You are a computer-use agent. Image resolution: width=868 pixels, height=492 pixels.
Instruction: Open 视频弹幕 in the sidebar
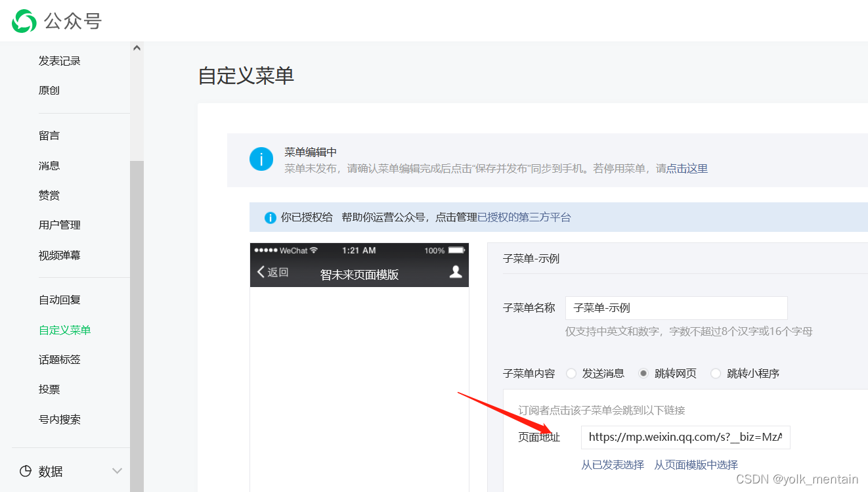60,255
